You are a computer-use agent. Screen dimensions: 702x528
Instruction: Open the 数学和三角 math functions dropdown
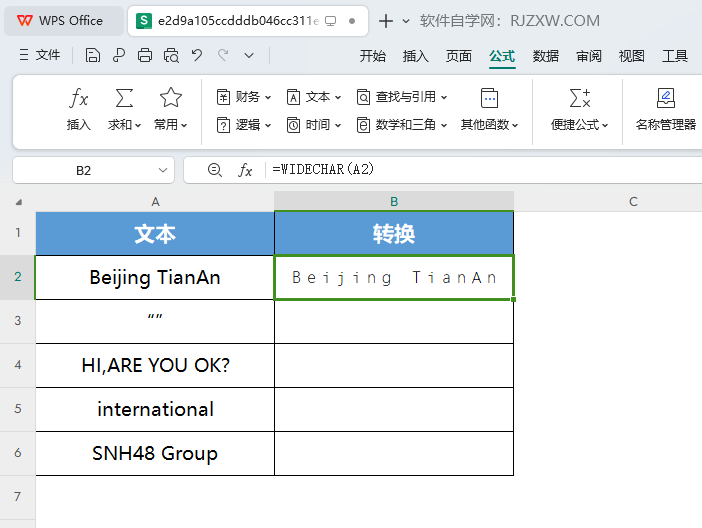point(402,124)
